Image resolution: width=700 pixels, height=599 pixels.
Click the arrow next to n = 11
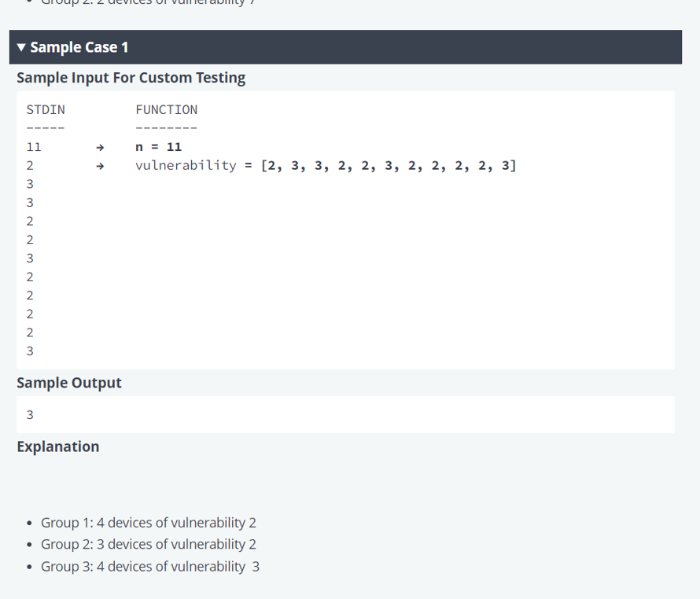tap(100, 147)
